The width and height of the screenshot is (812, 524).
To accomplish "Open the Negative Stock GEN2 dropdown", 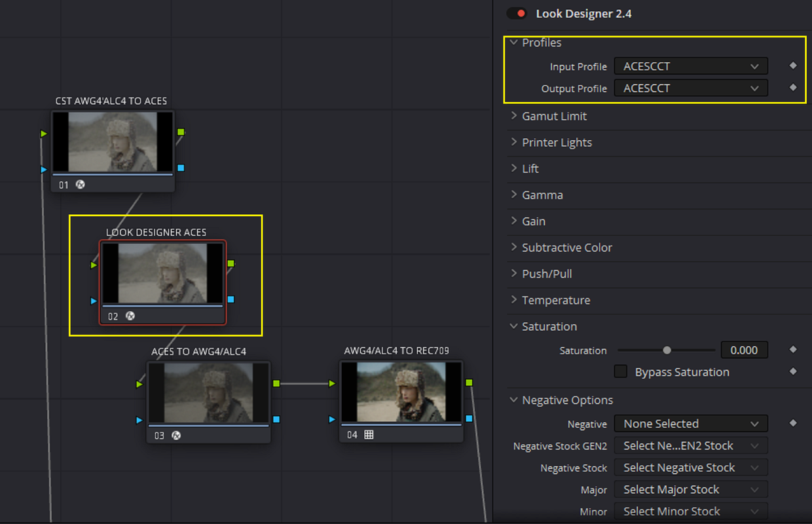I will pyautogui.click(x=691, y=445).
